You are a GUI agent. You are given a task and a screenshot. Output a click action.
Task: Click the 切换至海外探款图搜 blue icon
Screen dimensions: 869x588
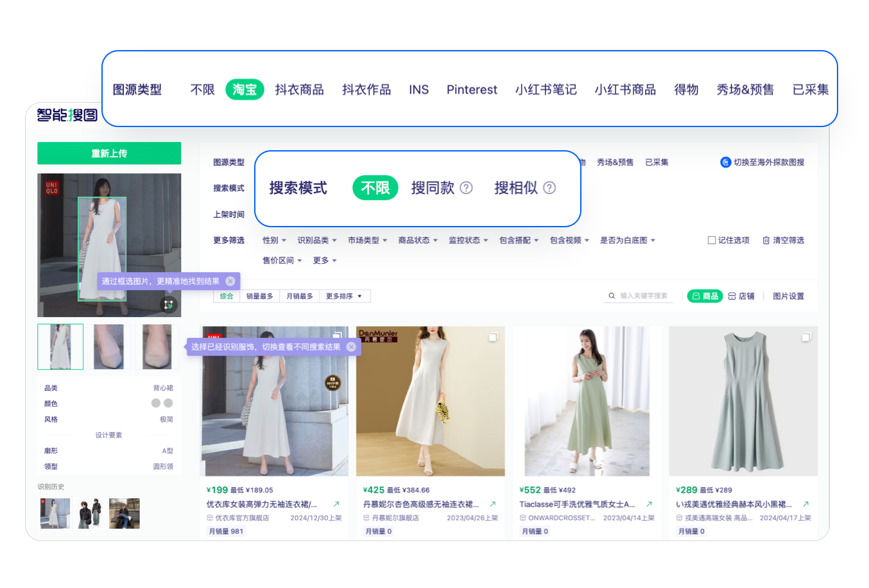point(725,162)
